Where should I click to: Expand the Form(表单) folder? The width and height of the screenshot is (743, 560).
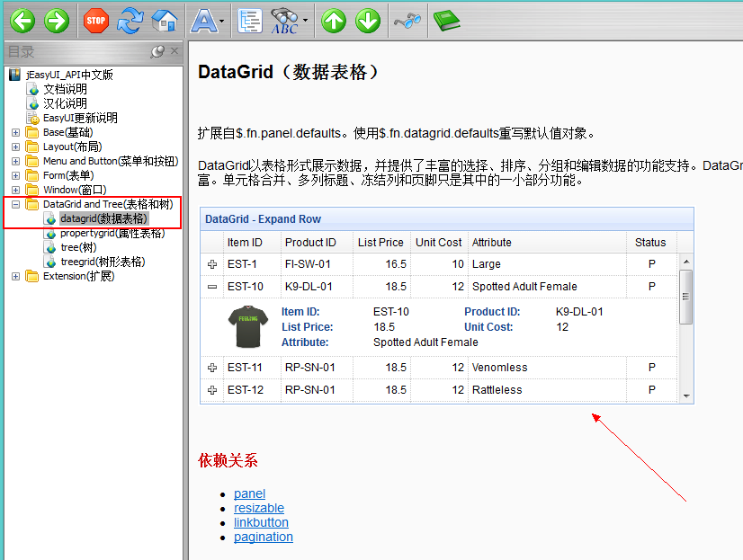click(x=15, y=175)
